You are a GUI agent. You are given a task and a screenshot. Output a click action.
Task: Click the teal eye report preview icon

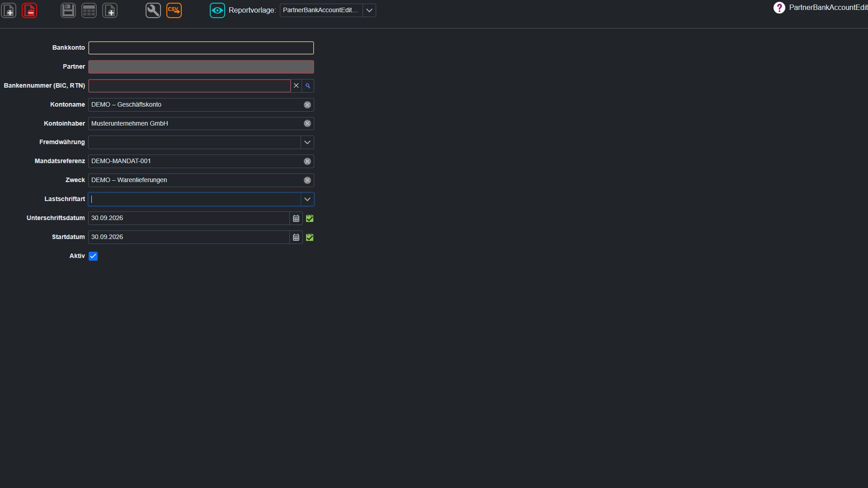click(x=217, y=10)
